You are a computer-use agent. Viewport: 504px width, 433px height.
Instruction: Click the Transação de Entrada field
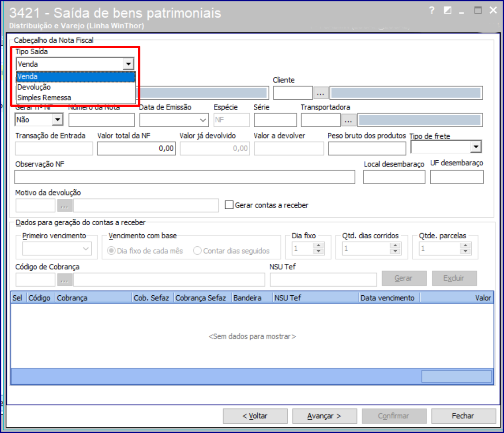click(54, 148)
